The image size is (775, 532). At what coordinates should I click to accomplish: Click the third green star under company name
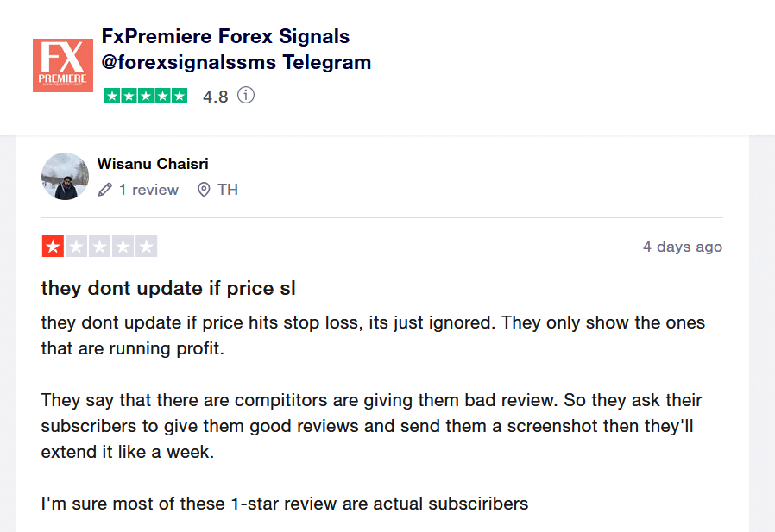click(145, 96)
